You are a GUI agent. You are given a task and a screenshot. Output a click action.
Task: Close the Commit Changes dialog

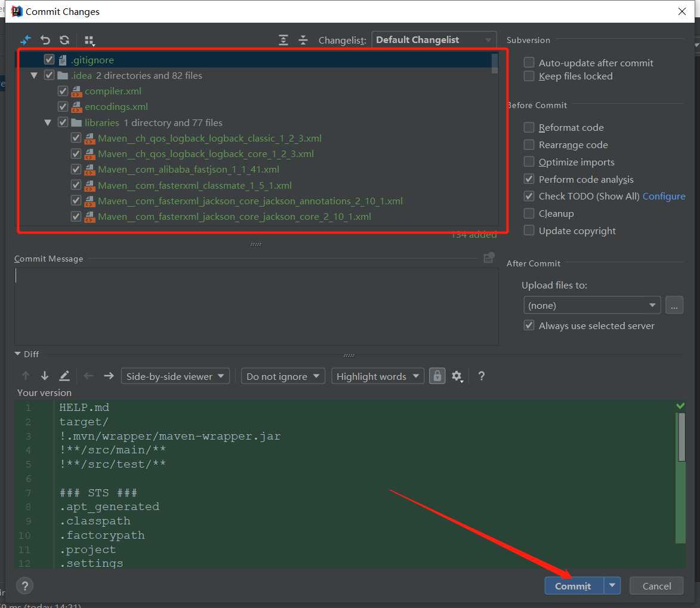pos(682,11)
